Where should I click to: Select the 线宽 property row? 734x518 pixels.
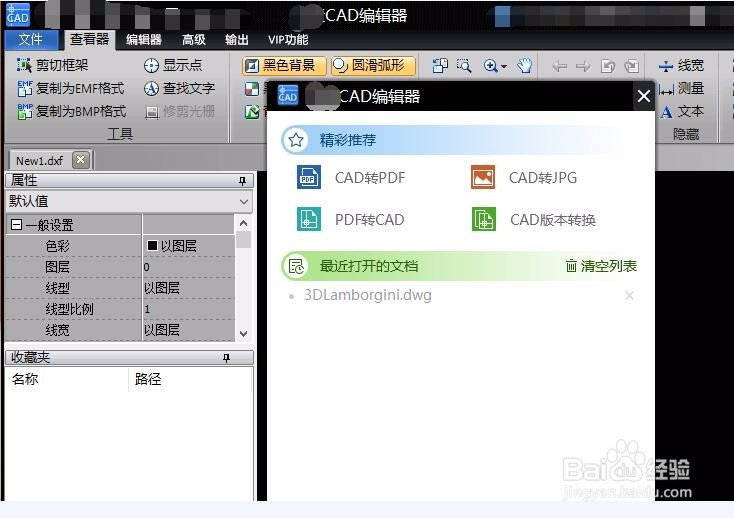(x=120, y=330)
